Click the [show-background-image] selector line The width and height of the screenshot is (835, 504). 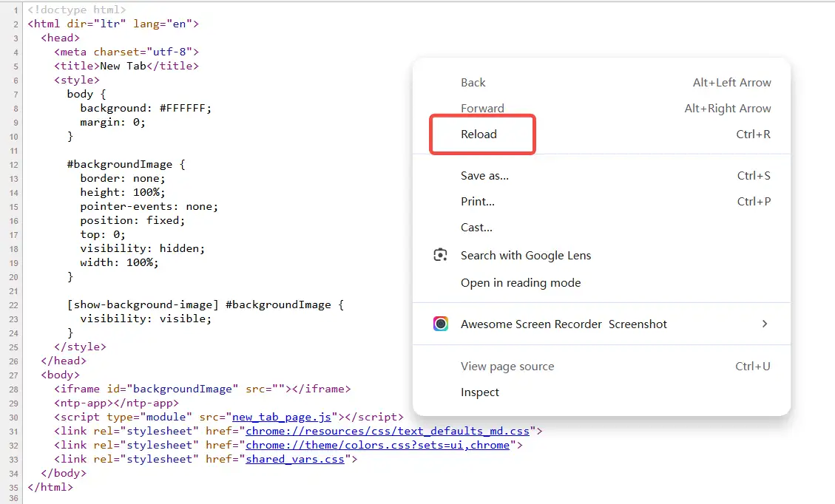point(205,305)
